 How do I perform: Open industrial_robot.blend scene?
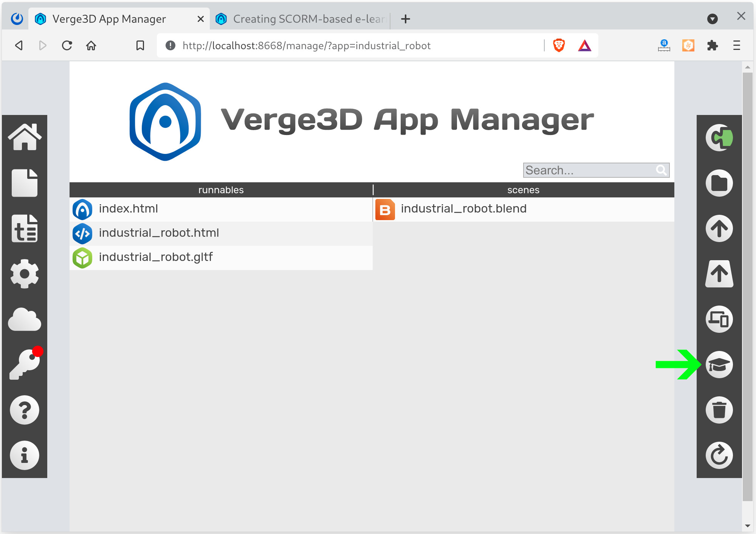click(x=524, y=209)
